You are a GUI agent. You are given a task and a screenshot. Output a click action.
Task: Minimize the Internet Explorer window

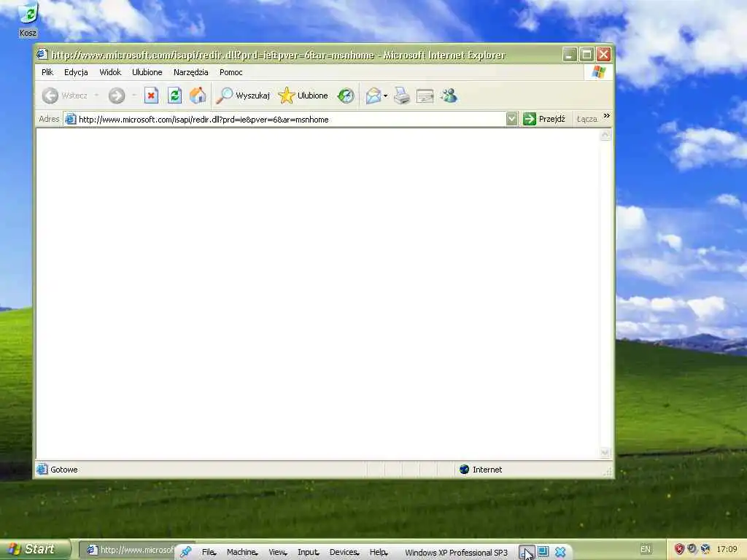(x=570, y=55)
